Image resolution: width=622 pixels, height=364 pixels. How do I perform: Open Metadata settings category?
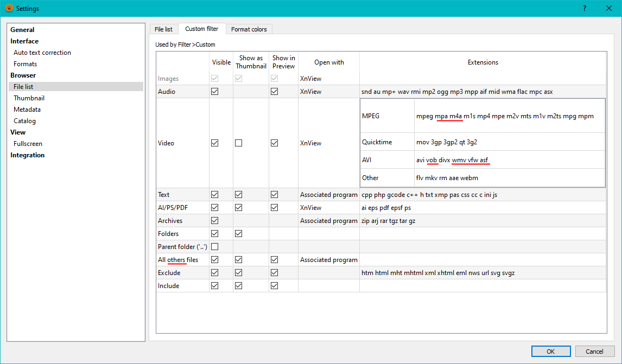(27, 110)
